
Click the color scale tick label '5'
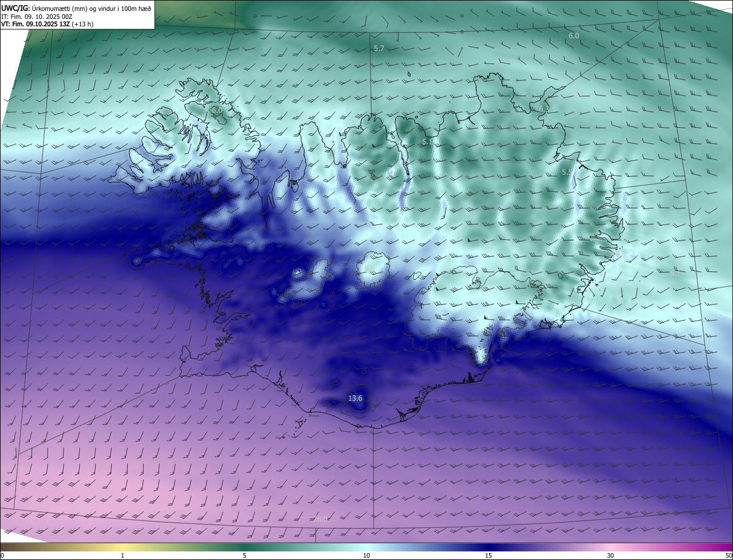[x=245, y=555]
